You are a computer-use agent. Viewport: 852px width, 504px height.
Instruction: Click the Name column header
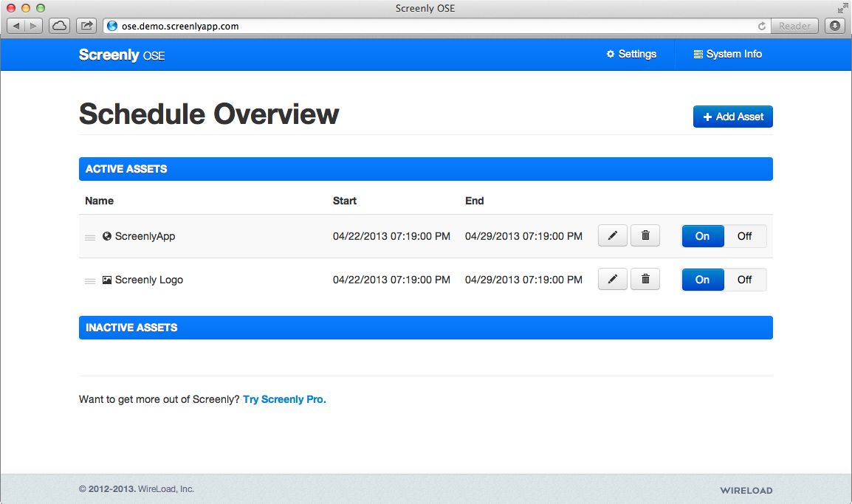[100, 201]
